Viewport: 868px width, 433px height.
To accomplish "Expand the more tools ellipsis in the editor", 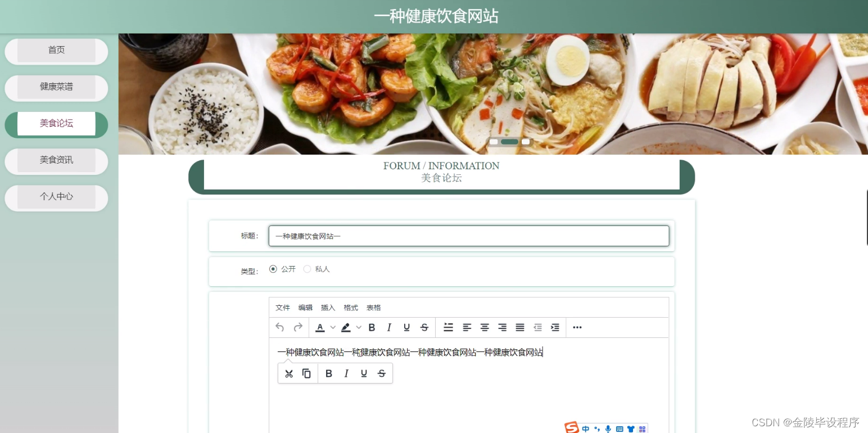I will pyautogui.click(x=577, y=327).
